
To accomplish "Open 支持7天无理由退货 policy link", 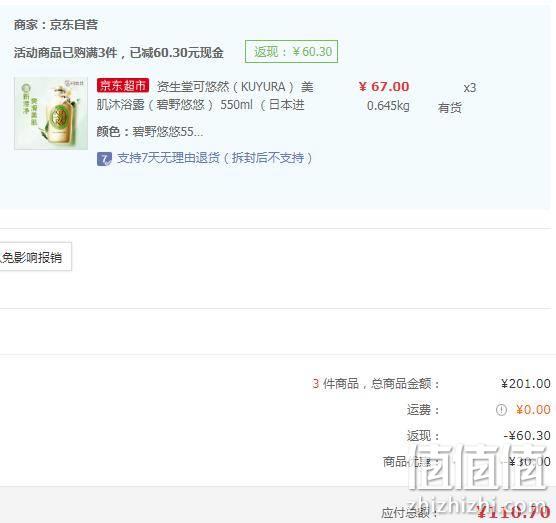I will 215,158.
